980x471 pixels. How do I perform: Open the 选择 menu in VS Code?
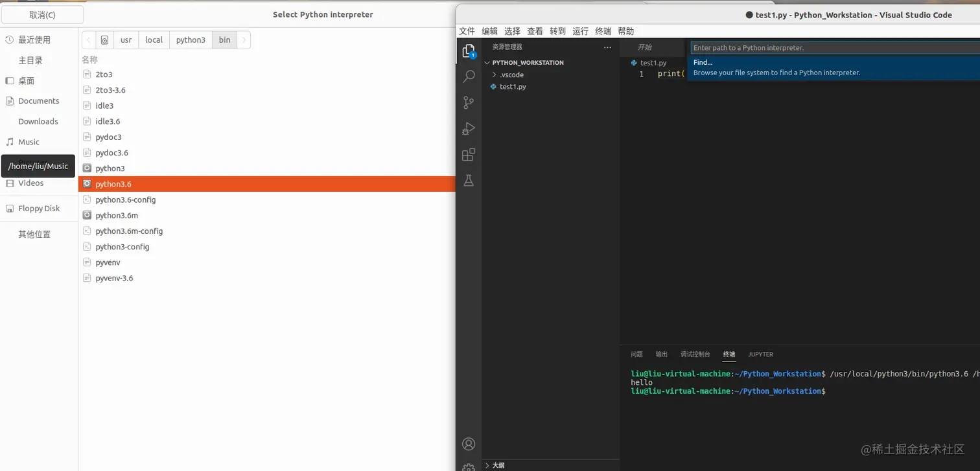(513, 31)
